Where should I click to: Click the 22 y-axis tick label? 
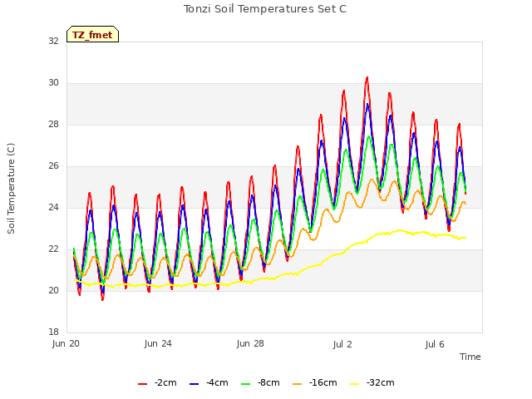(53, 249)
